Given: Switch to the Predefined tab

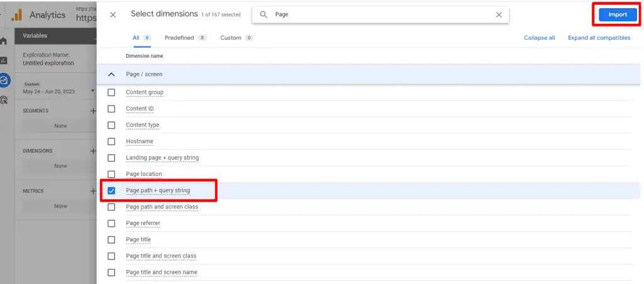Looking at the screenshot, I should coord(186,38).
